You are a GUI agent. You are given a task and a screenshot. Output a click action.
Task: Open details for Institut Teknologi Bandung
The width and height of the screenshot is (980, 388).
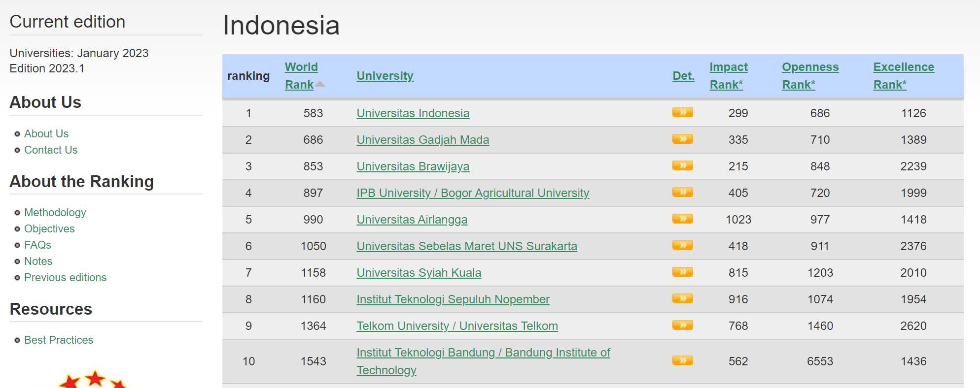click(x=683, y=360)
